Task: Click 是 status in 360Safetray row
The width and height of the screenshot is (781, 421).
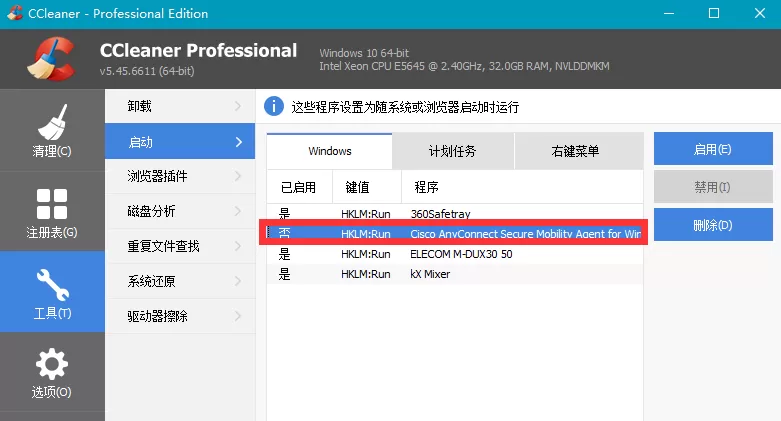Action: coord(284,214)
